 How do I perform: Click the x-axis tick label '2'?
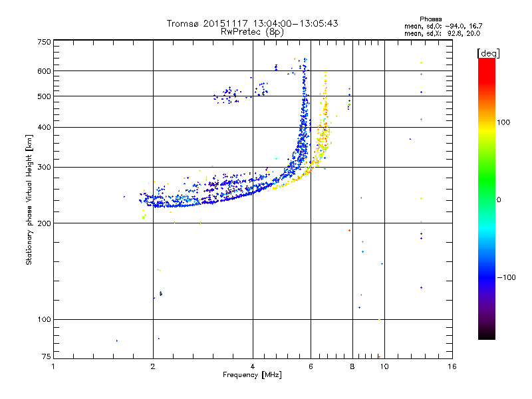[x=153, y=366]
